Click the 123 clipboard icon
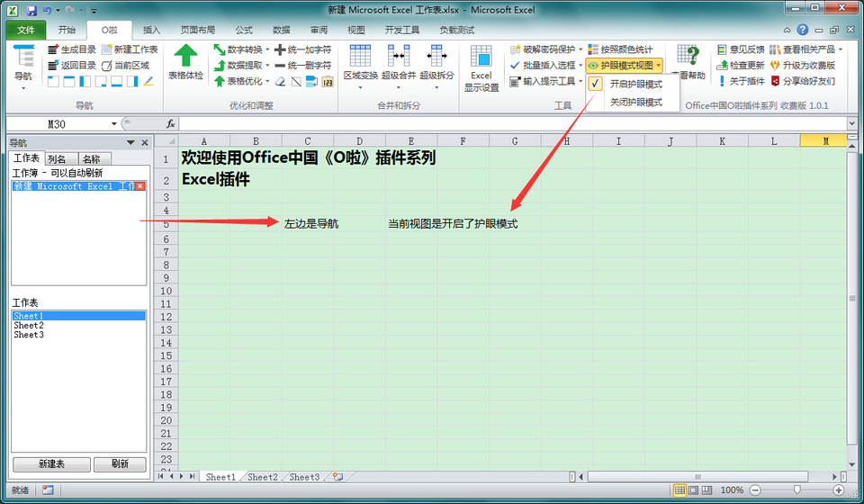864x504 pixels. click(x=328, y=82)
